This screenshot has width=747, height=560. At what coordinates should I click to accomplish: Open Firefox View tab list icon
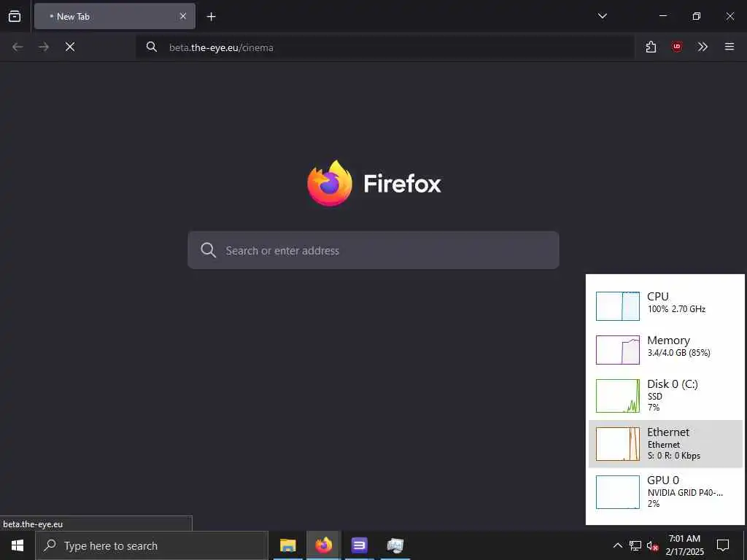pyautogui.click(x=15, y=16)
